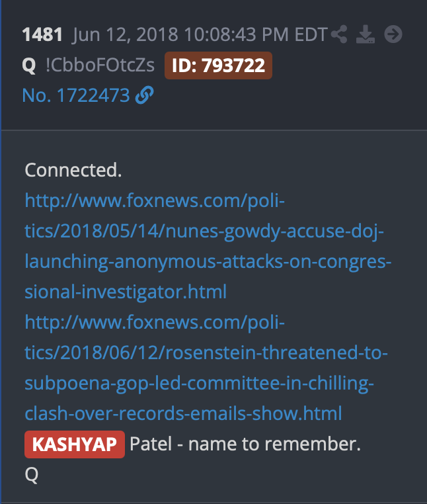Click the chain link icon beside 1722473

[144, 95]
